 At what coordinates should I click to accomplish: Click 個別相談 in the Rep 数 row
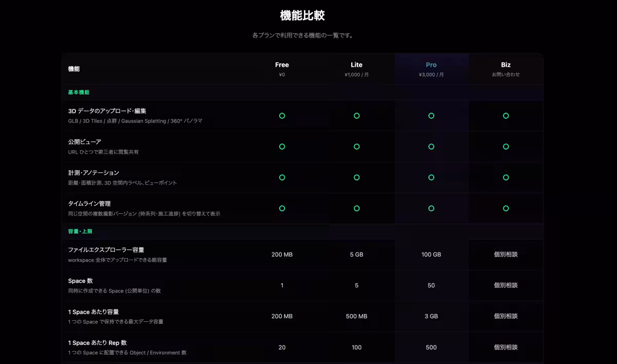tap(505, 347)
